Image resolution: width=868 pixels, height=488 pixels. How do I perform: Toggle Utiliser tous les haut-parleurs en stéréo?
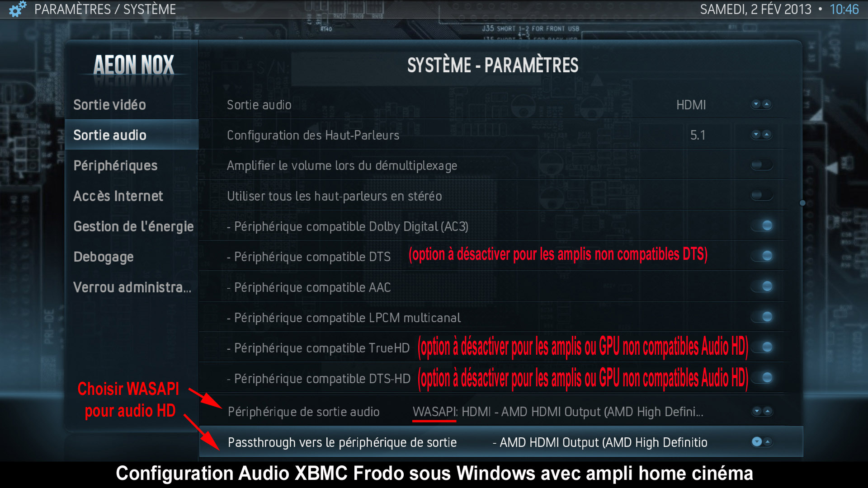point(762,195)
